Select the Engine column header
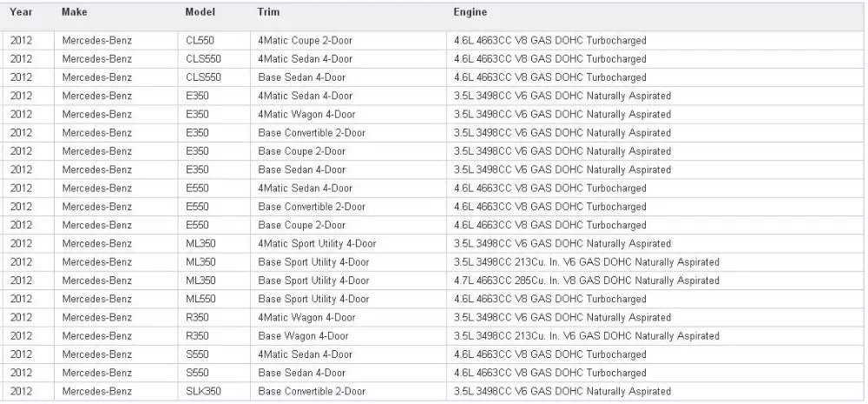 [470, 13]
